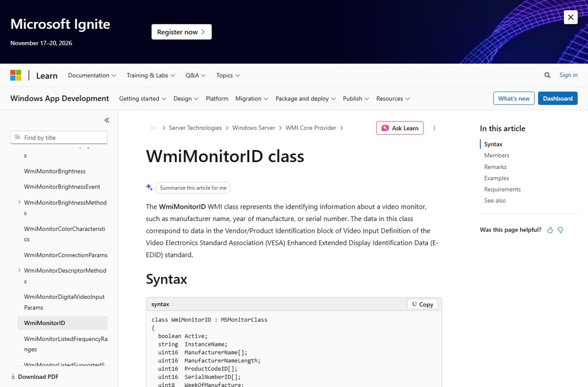Jump to Syntax in this article
The height and width of the screenshot is (387, 588).
pos(493,144)
